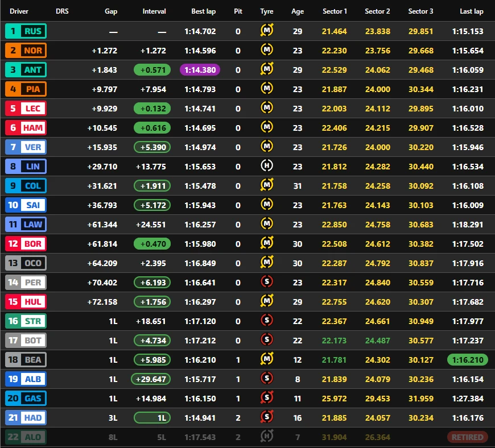Select the VER driver badge
The height and width of the screenshot is (448, 495).
click(x=26, y=147)
